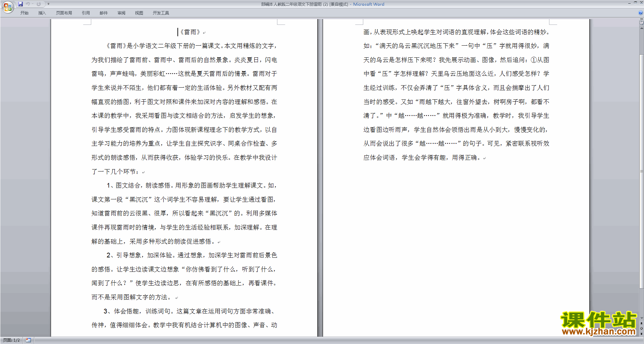Click the Previous Page double-arrow button
The width and height of the screenshot is (644, 344).
click(641, 324)
